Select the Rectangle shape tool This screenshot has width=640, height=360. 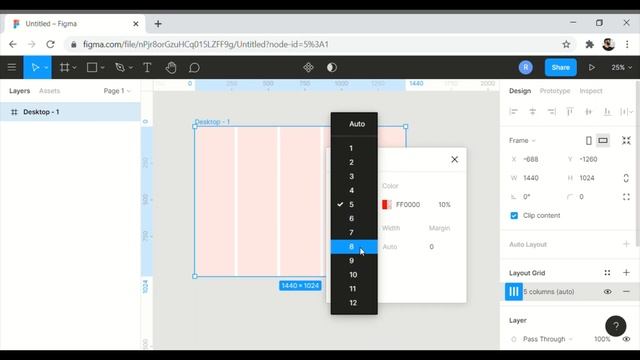click(92, 67)
